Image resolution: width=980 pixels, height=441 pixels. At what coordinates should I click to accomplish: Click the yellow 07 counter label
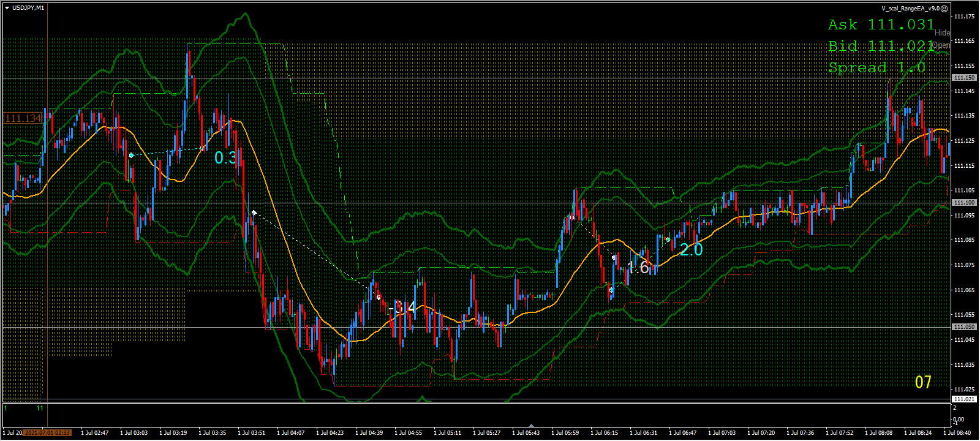point(923,383)
